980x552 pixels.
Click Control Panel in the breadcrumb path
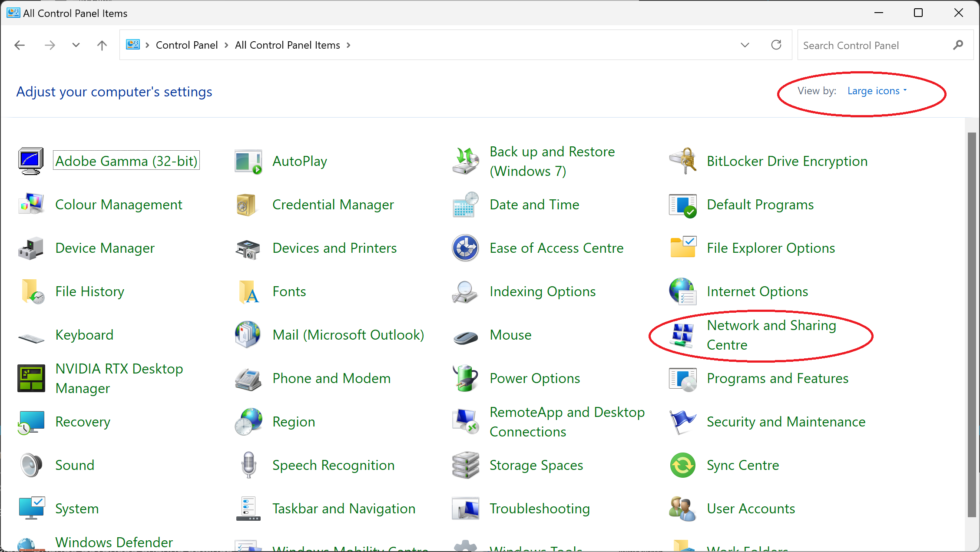[x=186, y=45]
